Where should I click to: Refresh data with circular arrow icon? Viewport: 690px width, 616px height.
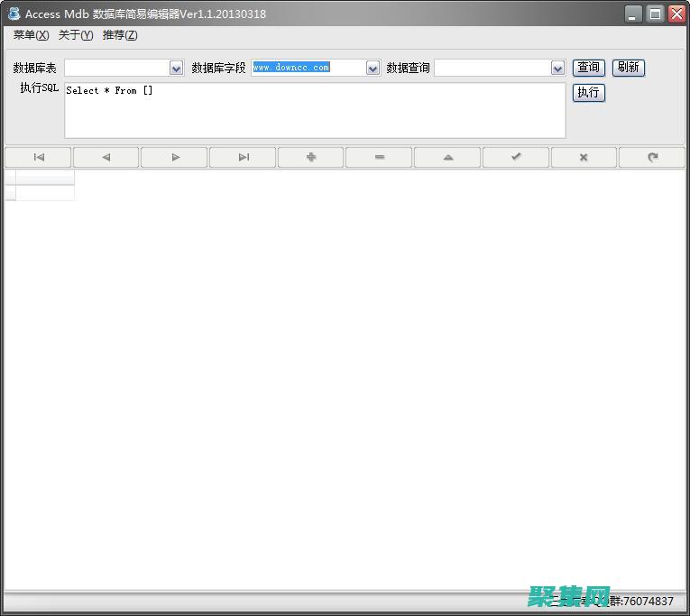click(x=652, y=157)
